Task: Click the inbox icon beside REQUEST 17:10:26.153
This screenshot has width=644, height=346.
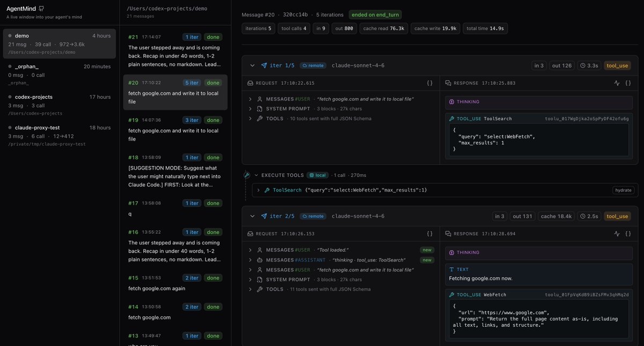Action: pos(250,234)
